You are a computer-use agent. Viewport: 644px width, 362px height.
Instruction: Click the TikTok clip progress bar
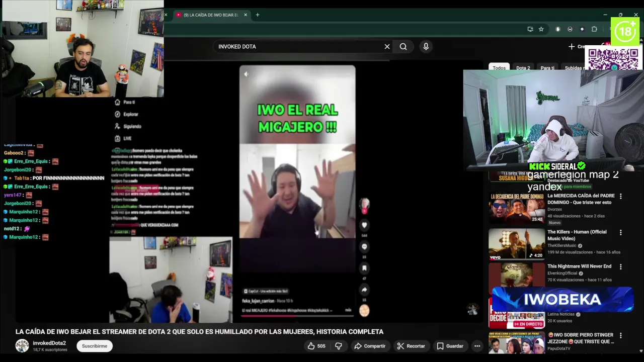click(297, 316)
